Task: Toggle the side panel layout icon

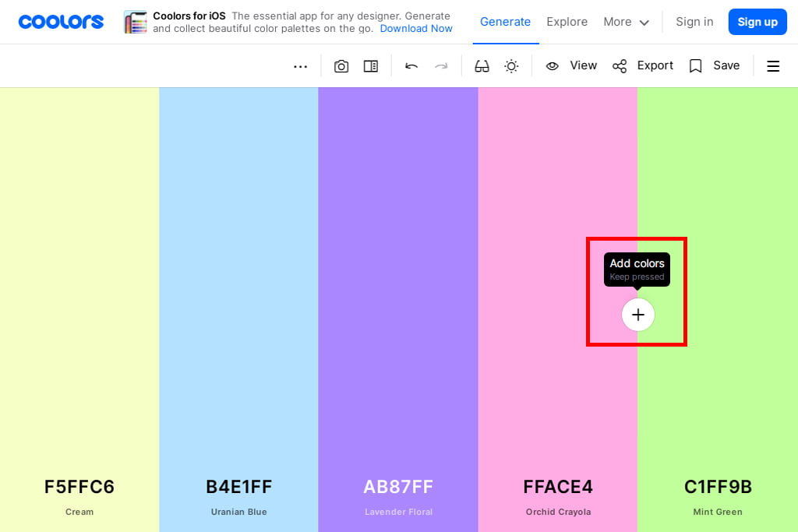Action: (x=371, y=66)
